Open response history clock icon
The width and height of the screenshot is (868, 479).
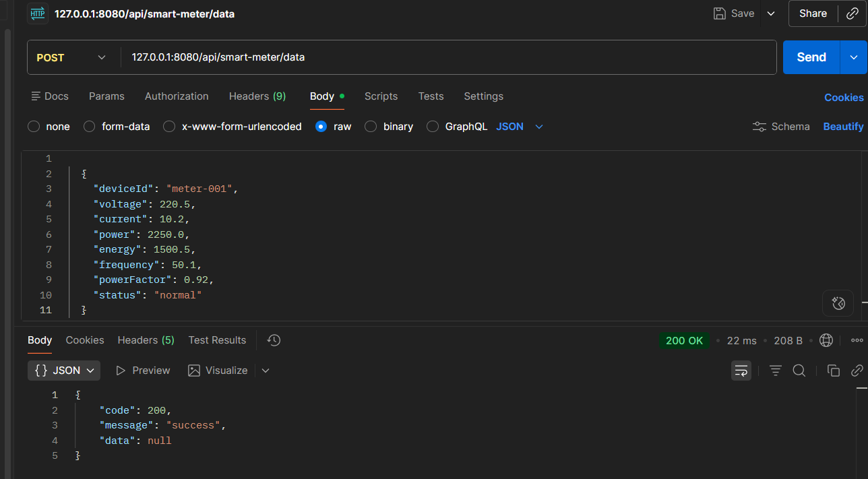(x=274, y=340)
